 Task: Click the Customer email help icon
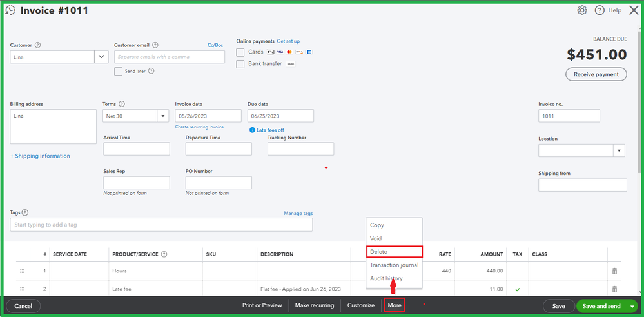(x=155, y=45)
